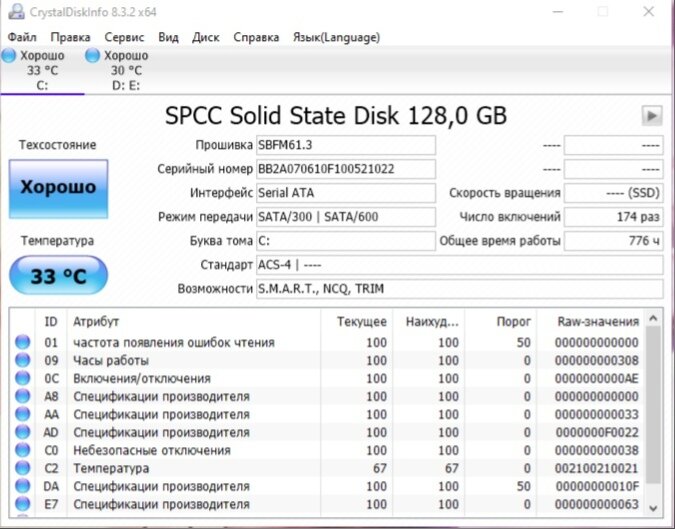Click the C: drive status orb icon
Image resolution: width=675 pixels, height=529 pixels.
(x=9, y=56)
